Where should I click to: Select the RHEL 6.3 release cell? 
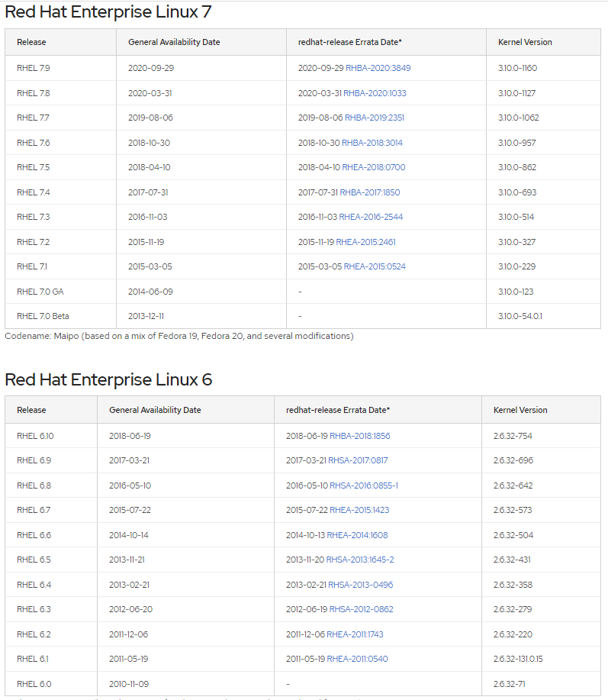(51, 609)
